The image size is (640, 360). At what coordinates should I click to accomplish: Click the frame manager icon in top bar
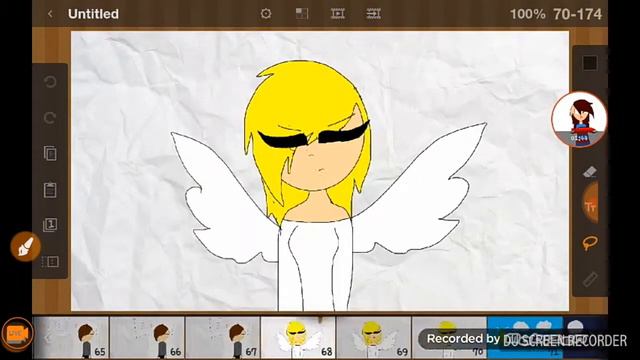[373, 14]
